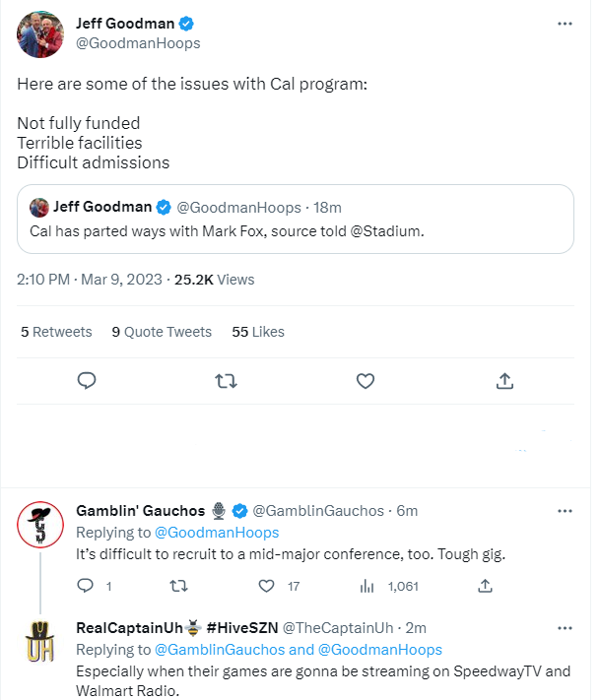Open RealCaptainUh's profile avatar
This screenshot has width=600, height=700.
(x=40, y=642)
